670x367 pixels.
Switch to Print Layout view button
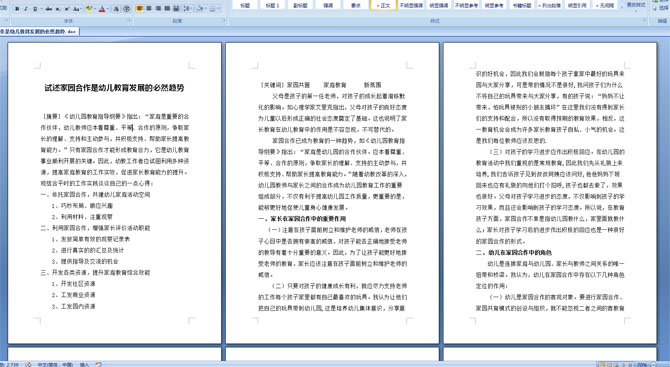tap(602, 364)
